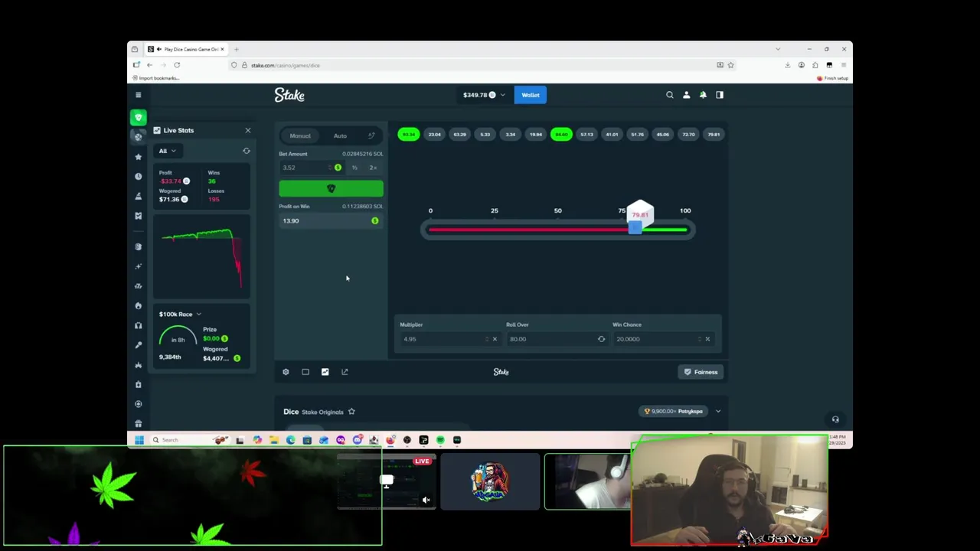Refresh Live Stats with reset icon
The image size is (980, 551).
click(x=247, y=151)
